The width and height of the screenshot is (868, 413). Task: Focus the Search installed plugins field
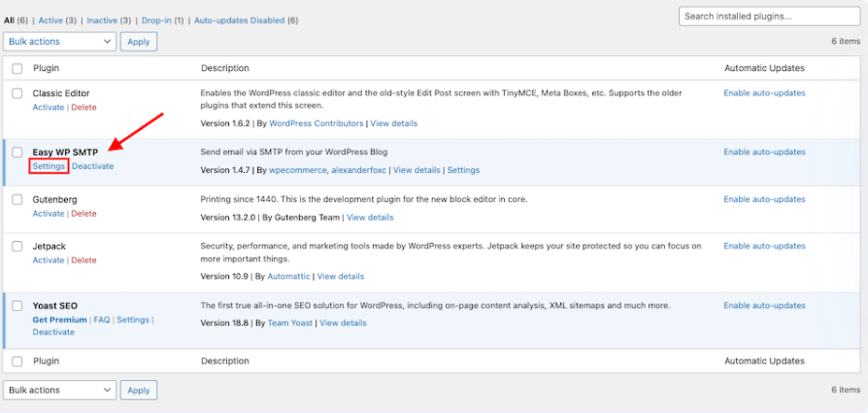(x=770, y=17)
